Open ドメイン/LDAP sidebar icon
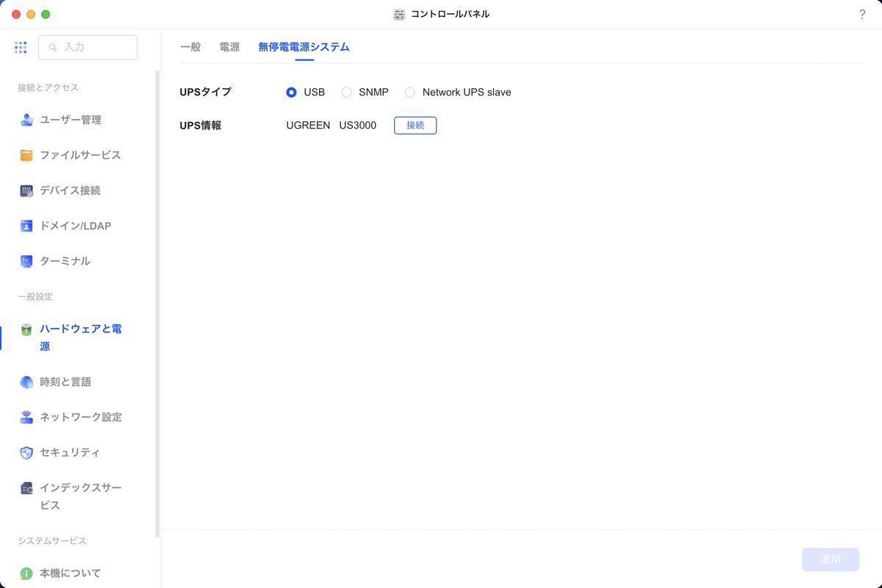 tap(26, 226)
